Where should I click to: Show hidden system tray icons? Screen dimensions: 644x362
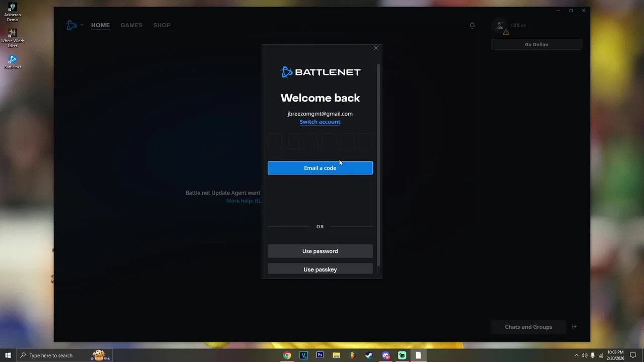(x=577, y=355)
